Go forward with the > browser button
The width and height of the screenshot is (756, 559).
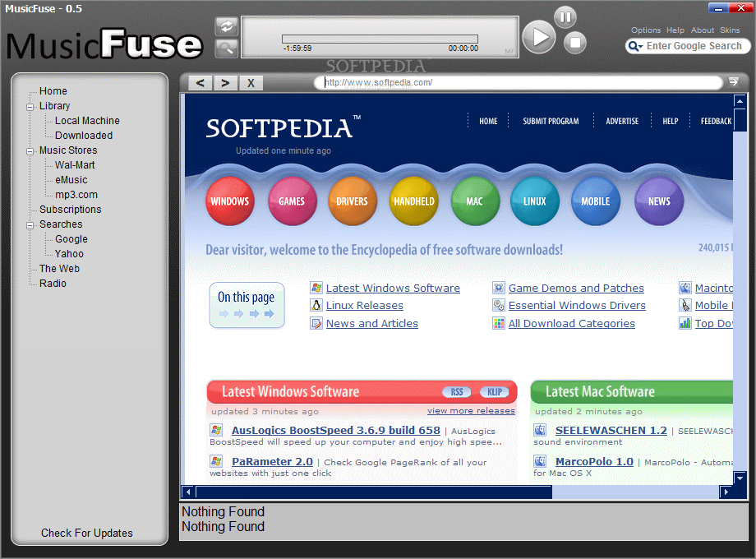(x=225, y=83)
